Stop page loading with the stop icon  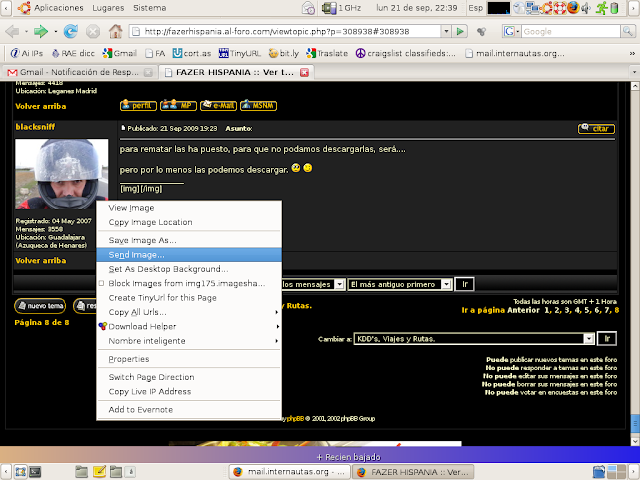click(93, 31)
